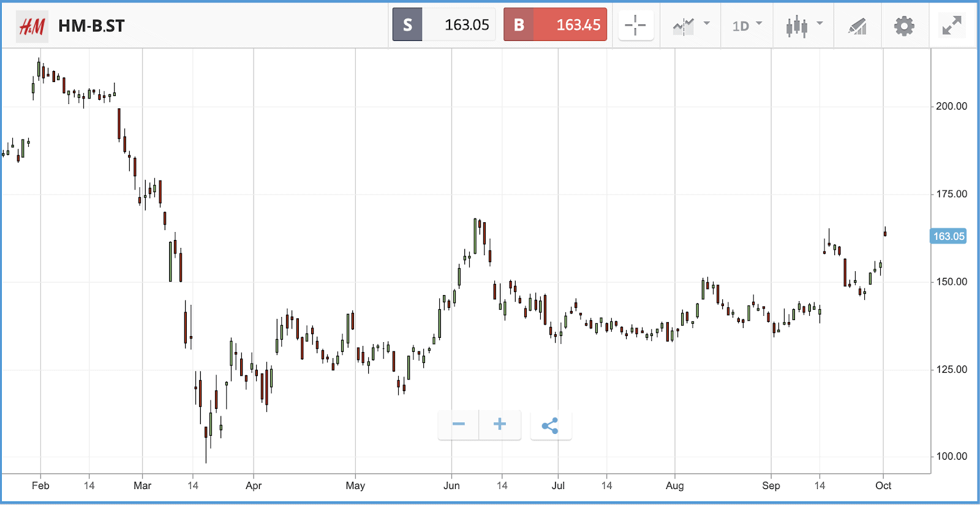Select the Jun marker on time axis
The width and height of the screenshot is (980, 505).
coord(451,485)
